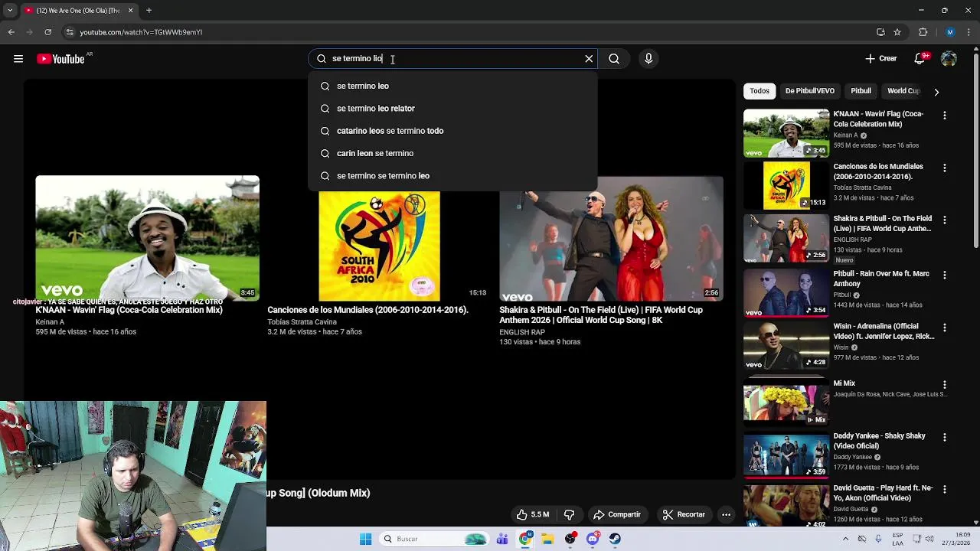Expand the tab search dropdown

click(10, 11)
